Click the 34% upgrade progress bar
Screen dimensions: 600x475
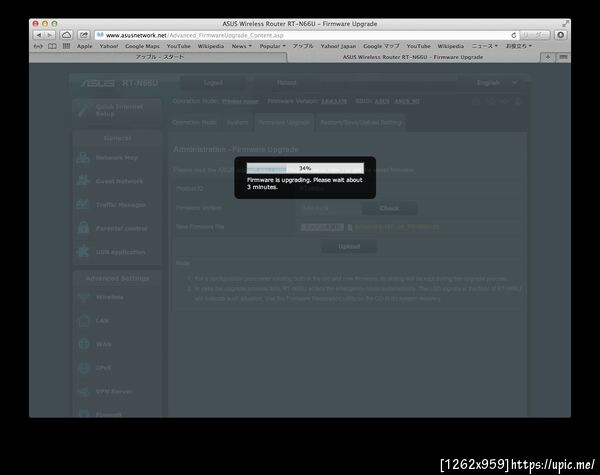pos(305,168)
